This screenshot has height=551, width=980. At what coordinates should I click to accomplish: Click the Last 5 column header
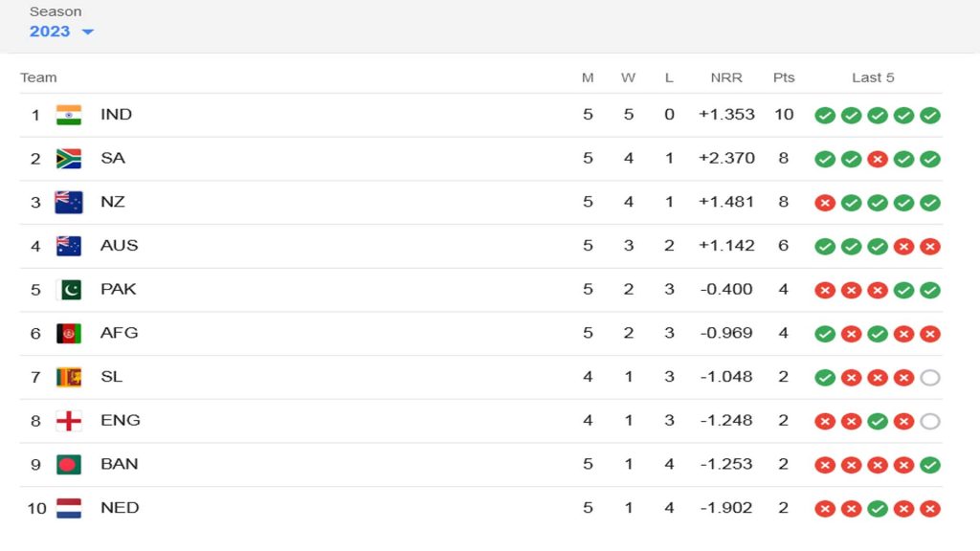tap(873, 77)
